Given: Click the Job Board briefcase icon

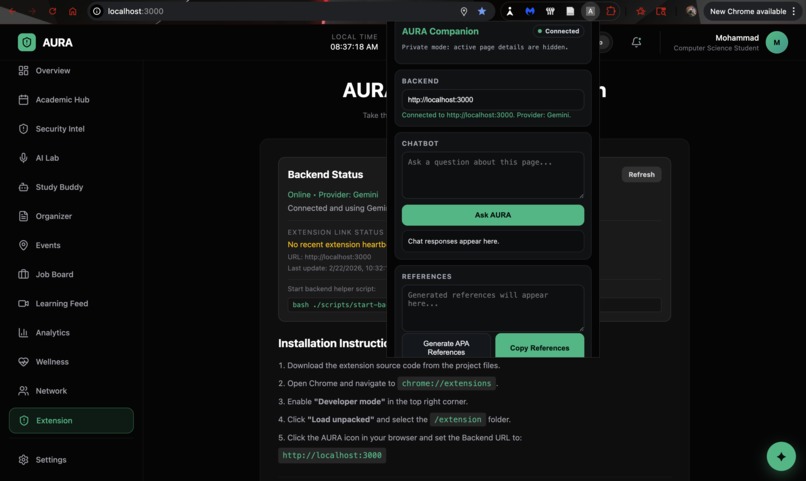Looking at the screenshot, I should (x=23, y=274).
